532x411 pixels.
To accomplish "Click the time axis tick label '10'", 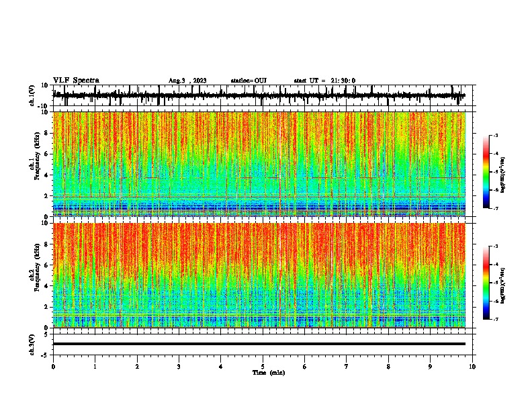I will pos(472,366).
